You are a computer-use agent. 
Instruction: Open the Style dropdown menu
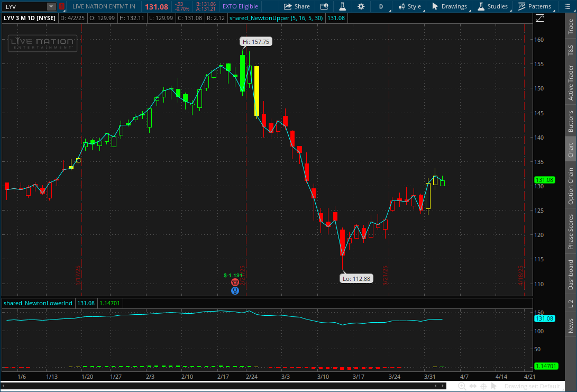409,6
